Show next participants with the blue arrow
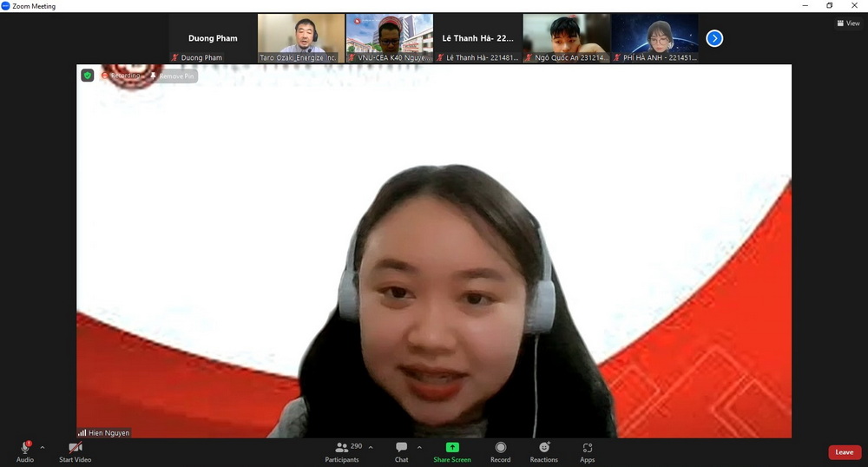The width and height of the screenshot is (868, 467). pos(714,38)
